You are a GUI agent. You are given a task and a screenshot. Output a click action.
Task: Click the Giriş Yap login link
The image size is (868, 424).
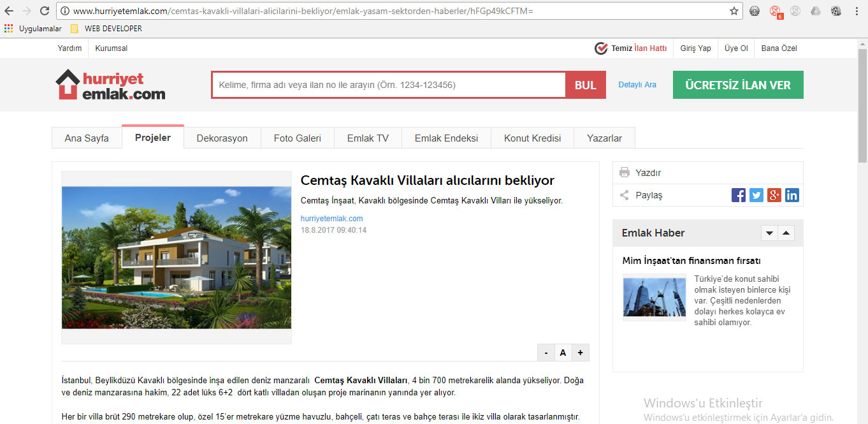(x=695, y=48)
